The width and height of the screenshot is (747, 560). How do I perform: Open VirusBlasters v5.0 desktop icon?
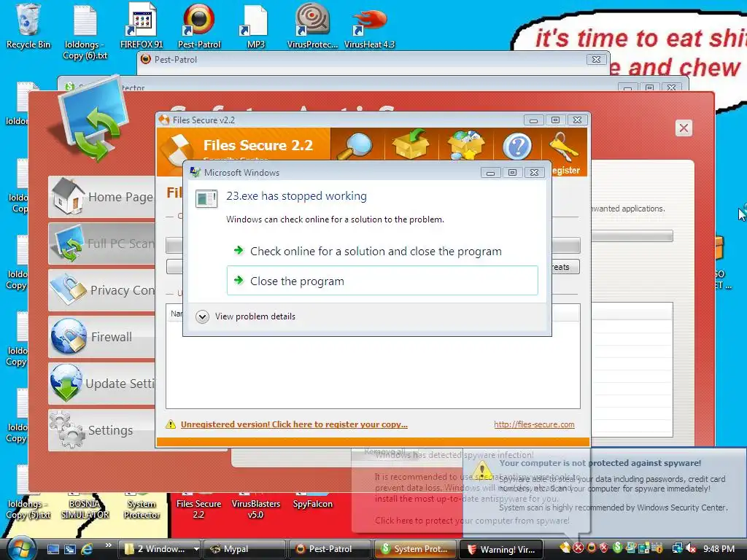(256, 506)
